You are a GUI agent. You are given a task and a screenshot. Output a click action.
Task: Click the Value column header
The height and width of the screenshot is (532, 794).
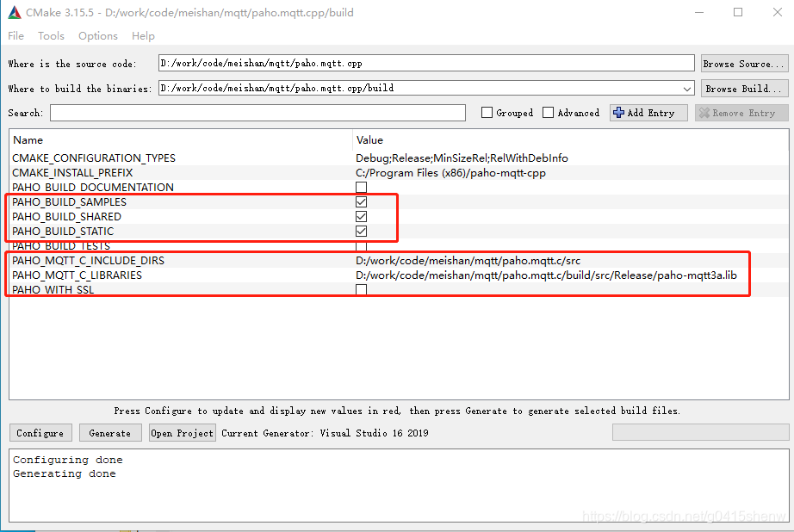click(369, 140)
